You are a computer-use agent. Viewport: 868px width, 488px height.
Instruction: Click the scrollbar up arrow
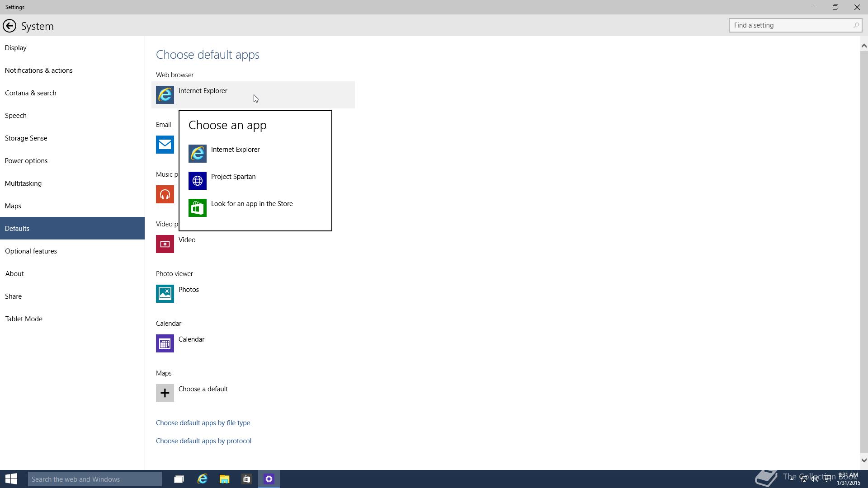click(x=864, y=46)
